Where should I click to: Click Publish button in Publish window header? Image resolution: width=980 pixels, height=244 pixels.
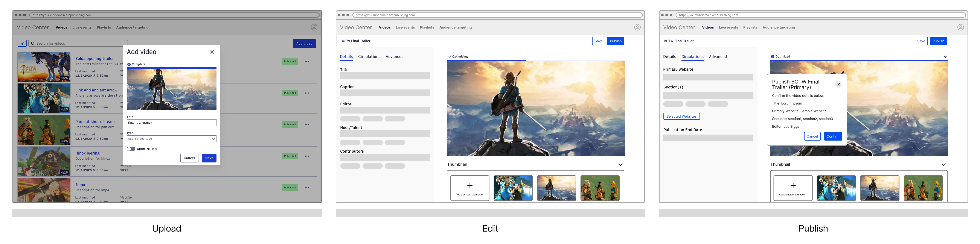pyautogui.click(x=939, y=41)
